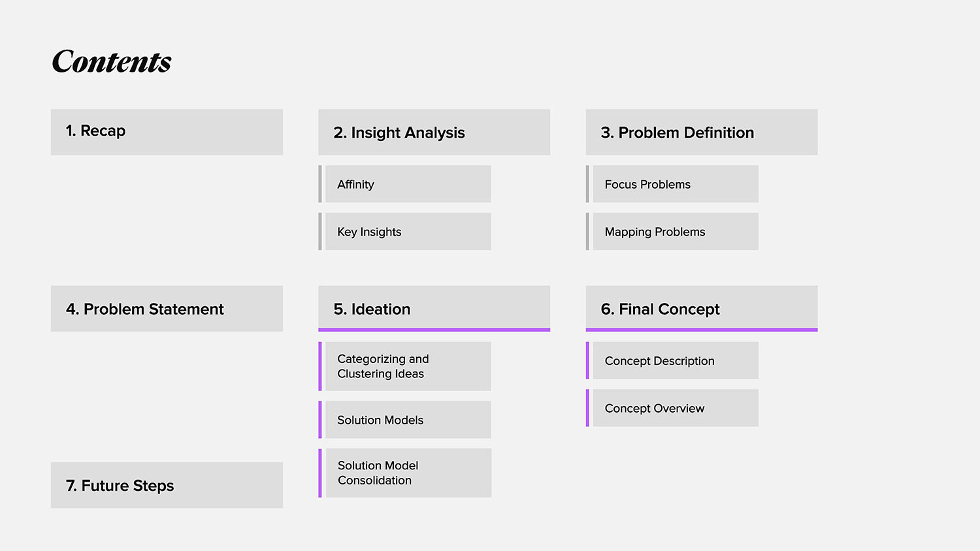
Task: Select Categorizing and Clustering Ideas
Action: tap(408, 366)
